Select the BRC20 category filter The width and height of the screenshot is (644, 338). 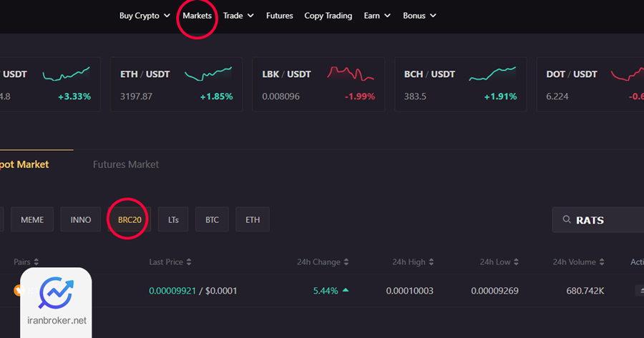(x=130, y=219)
